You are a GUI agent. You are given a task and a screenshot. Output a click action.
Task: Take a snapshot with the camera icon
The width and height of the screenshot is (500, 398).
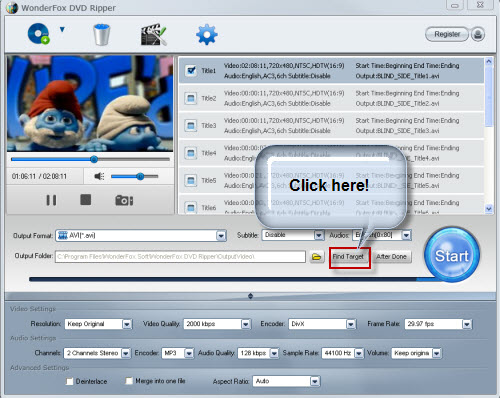click(124, 200)
